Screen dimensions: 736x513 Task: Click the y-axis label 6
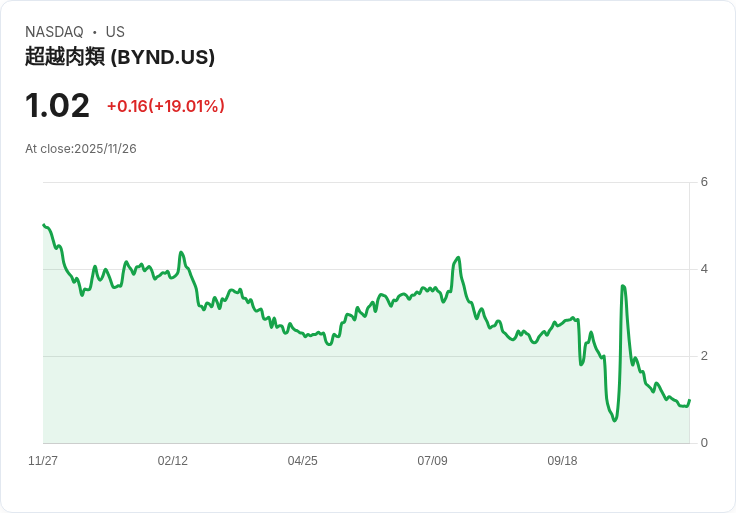(x=704, y=182)
